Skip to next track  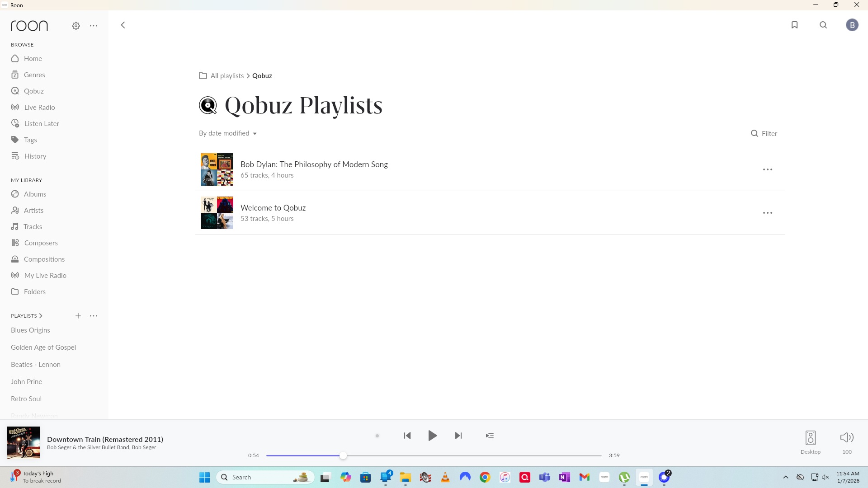(x=458, y=436)
